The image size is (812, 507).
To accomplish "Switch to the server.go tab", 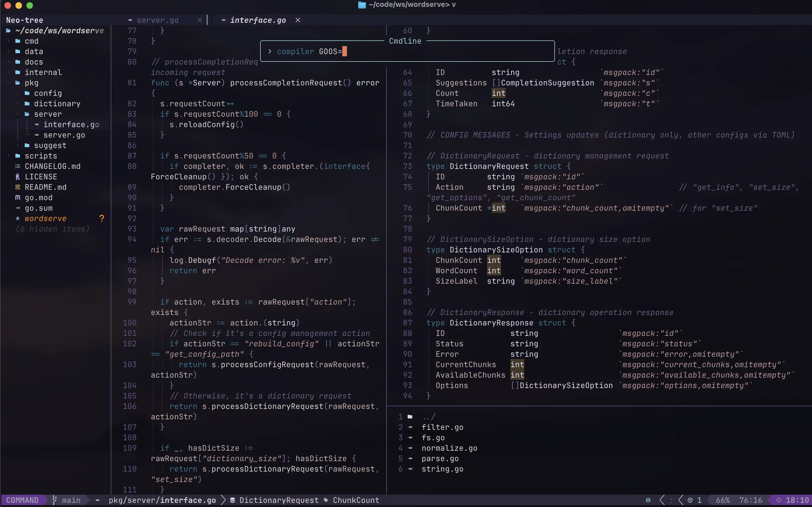I will [157, 20].
